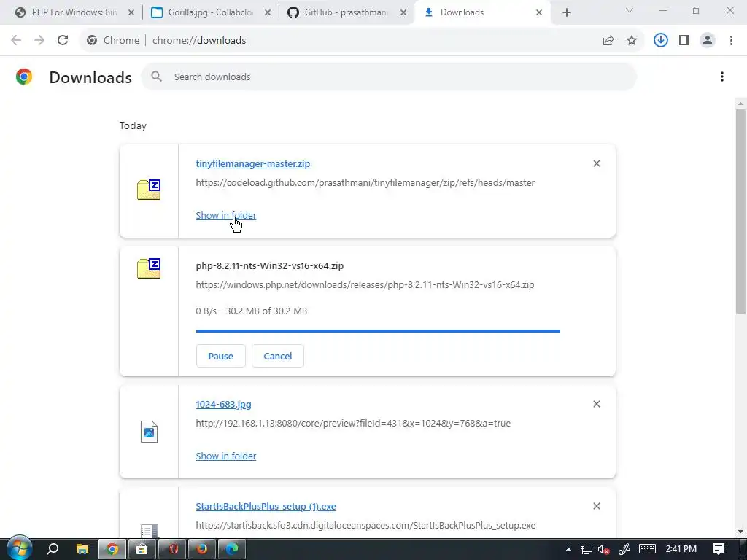Open the Chrome profile avatar
Image resolution: width=747 pixels, height=560 pixels.
click(x=708, y=41)
